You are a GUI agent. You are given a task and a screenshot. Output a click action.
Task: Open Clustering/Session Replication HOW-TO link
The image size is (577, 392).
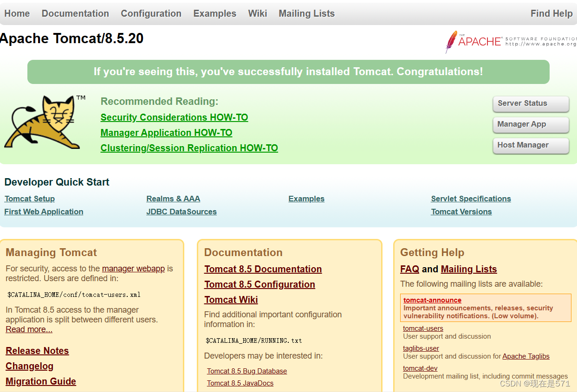tap(189, 148)
